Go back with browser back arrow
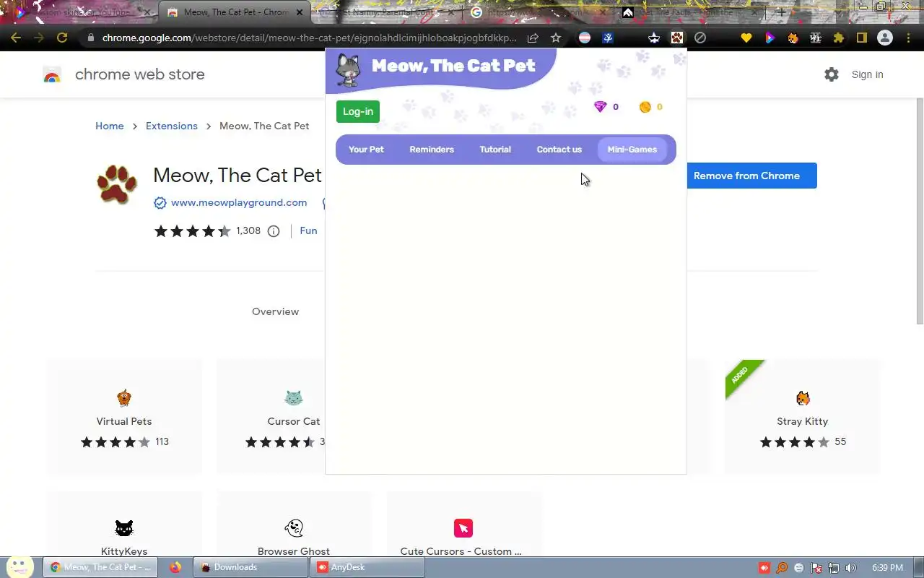The image size is (924, 578). click(x=16, y=38)
